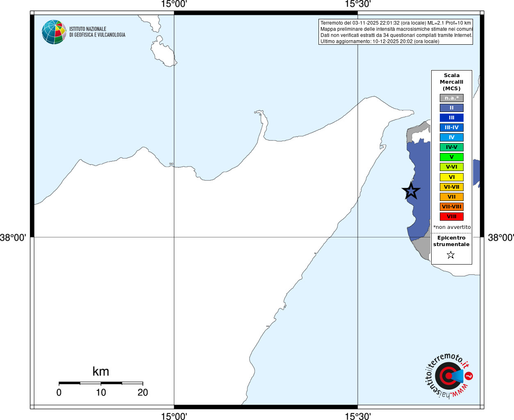Click the earthquake info text box
The width and height of the screenshot is (514, 420).
click(396, 32)
